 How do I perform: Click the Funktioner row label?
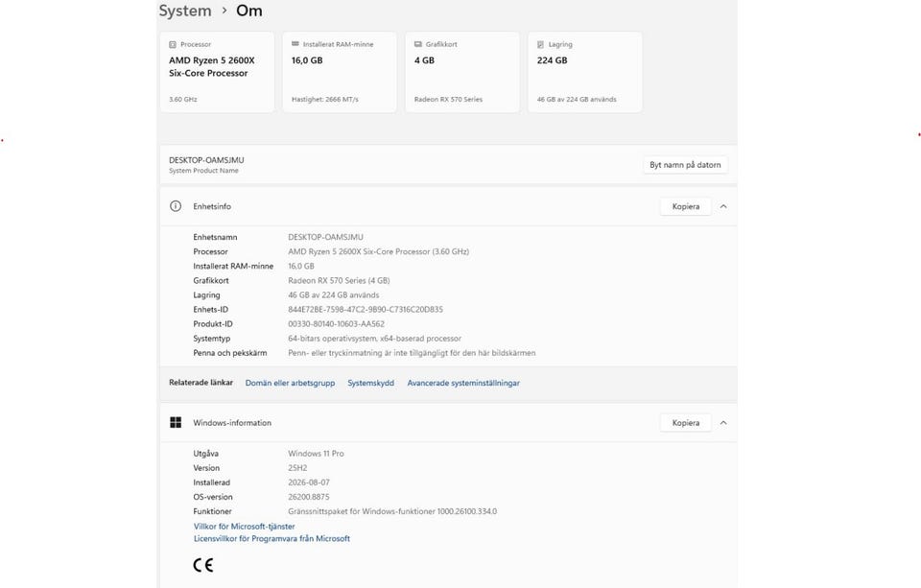[212, 511]
